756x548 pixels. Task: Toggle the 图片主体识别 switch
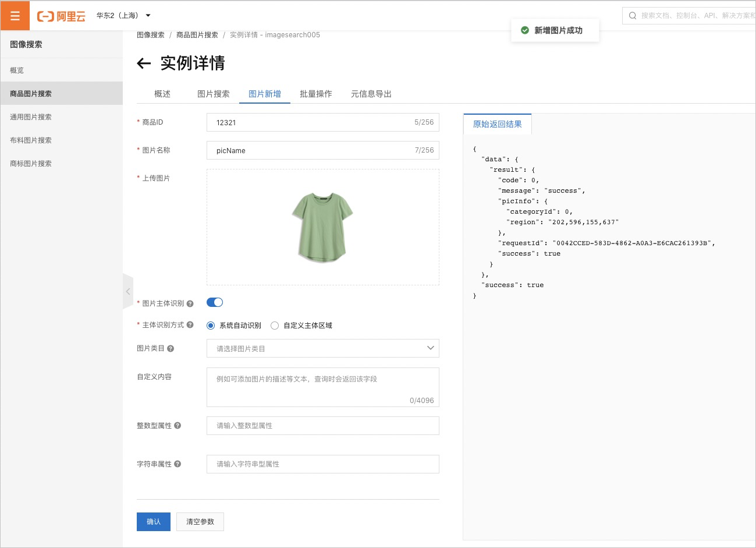pos(215,302)
